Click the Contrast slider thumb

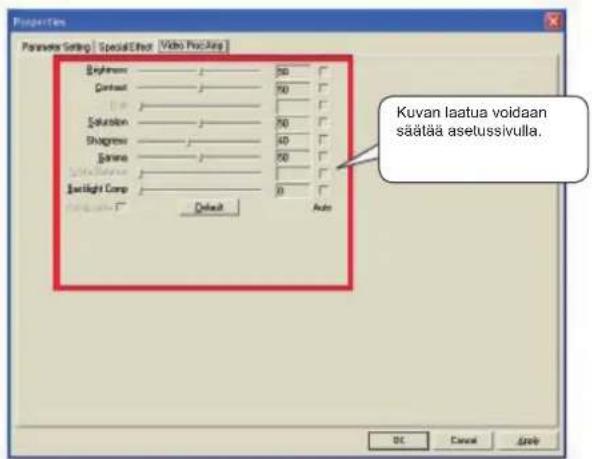click(x=201, y=88)
